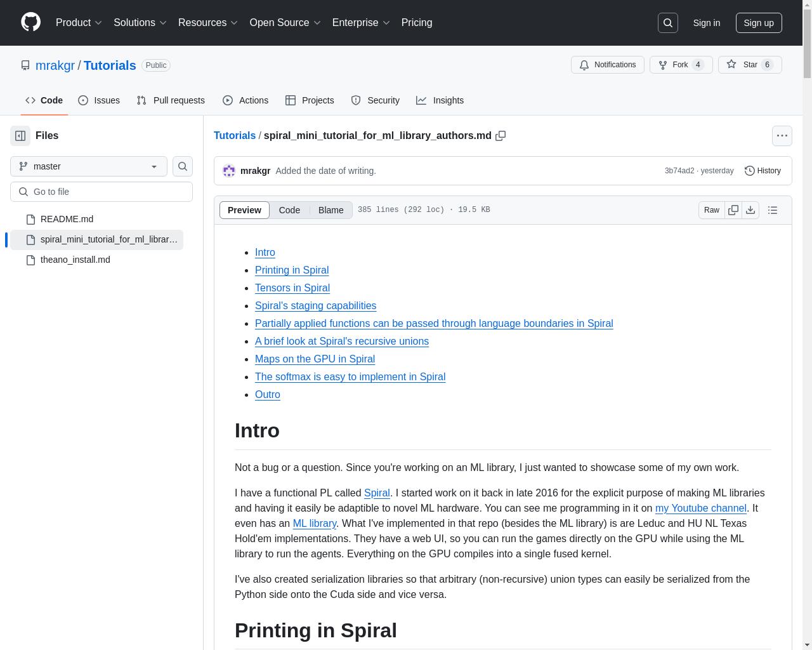
Task: Open History of the file
Action: pyautogui.click(x=763, y=171)
